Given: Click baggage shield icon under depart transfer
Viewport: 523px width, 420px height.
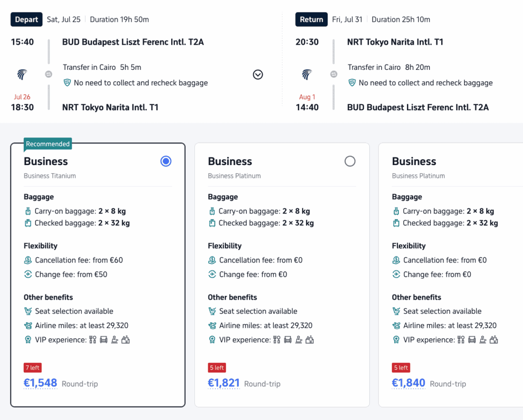Looking at the screenshot, I should tap(67, 82).
